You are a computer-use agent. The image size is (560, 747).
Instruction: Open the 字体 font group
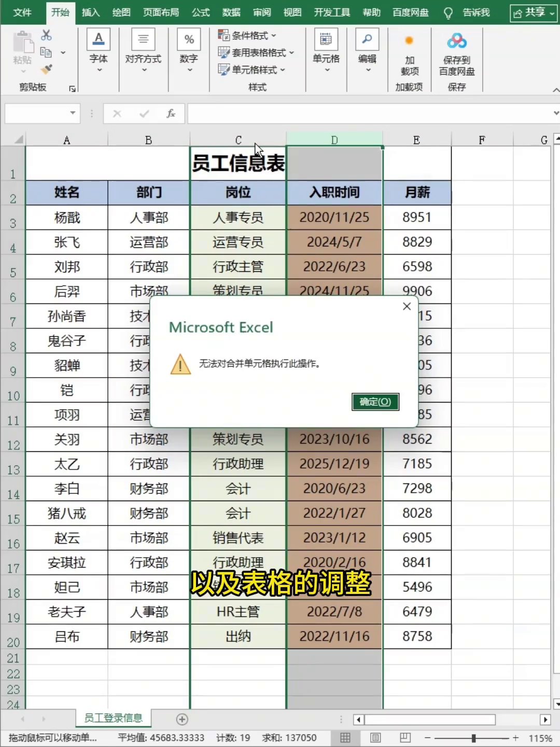tap(99, 52)
